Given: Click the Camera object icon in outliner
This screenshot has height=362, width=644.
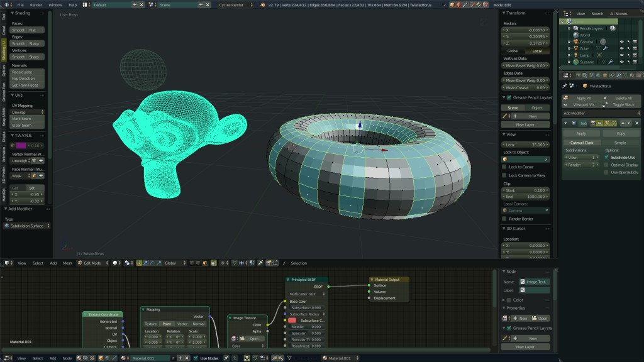Looking at the screenshot, I should [x=576, y=41].
